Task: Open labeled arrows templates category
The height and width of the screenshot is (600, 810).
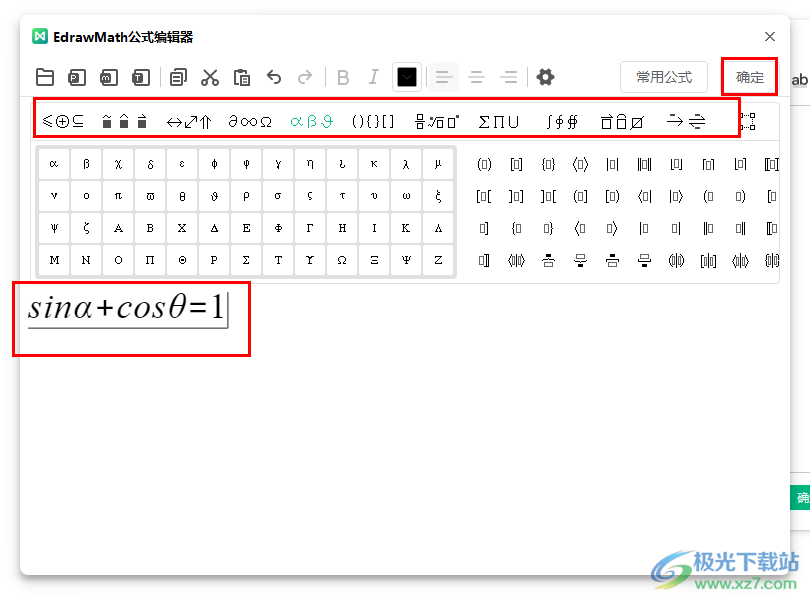Action: pos(686,121)
